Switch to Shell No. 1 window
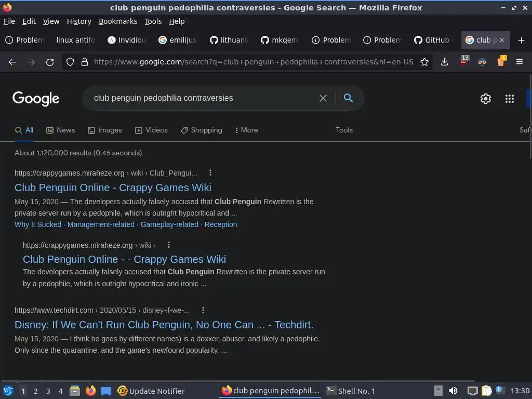Image resolution: width=532 pixels, height=399 pixels. point(351,391)
